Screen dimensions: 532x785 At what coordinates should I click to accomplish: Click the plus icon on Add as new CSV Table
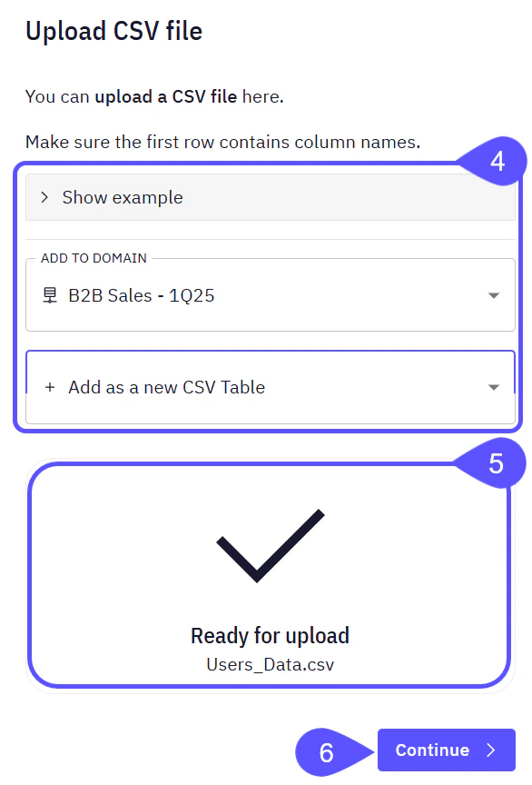coord(52,387)
